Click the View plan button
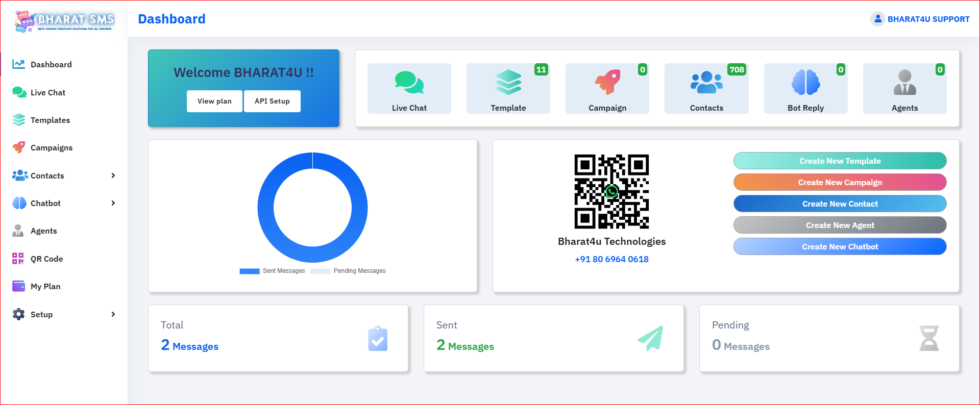The height and width of the screenshot is (405, 980). point(214,101)
